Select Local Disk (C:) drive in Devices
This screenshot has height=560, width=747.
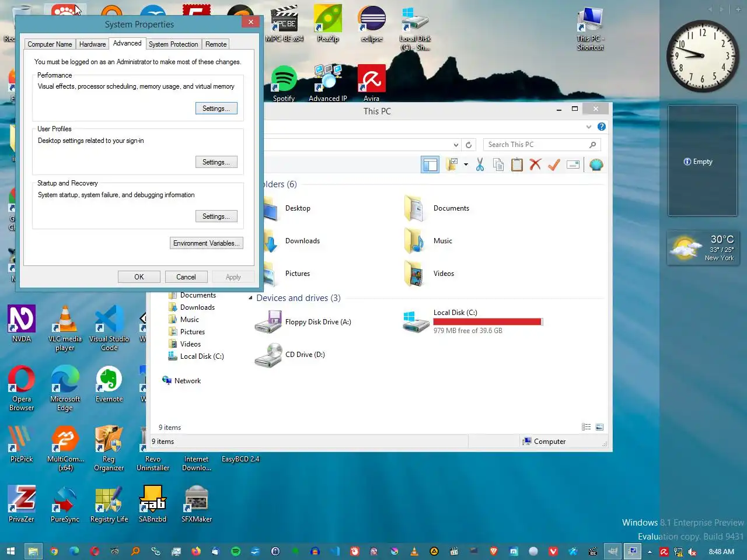click(473, 322)
